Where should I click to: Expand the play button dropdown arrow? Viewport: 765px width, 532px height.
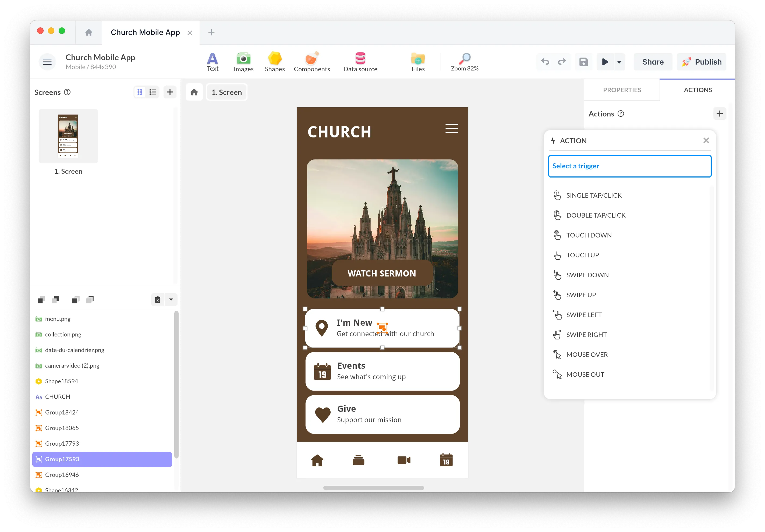(x=619, y=62)
